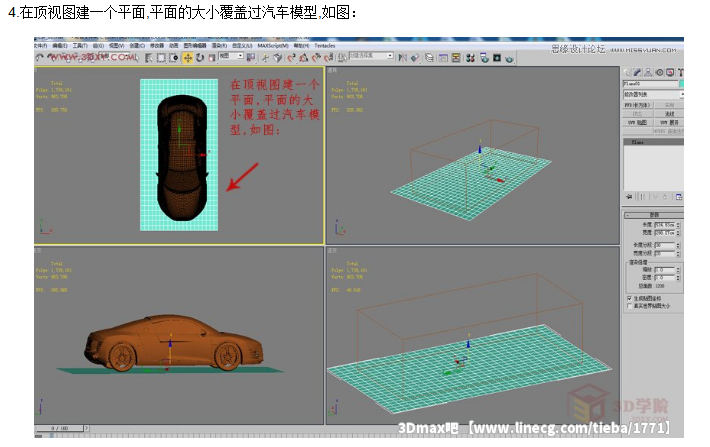Select the Rotate tool in toolbar

(x=200, y=58)
